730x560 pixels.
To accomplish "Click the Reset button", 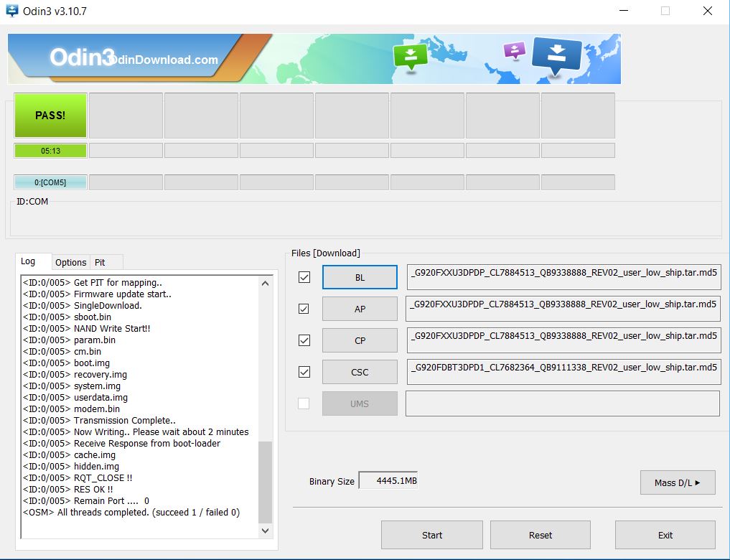I will coord(540,535).
